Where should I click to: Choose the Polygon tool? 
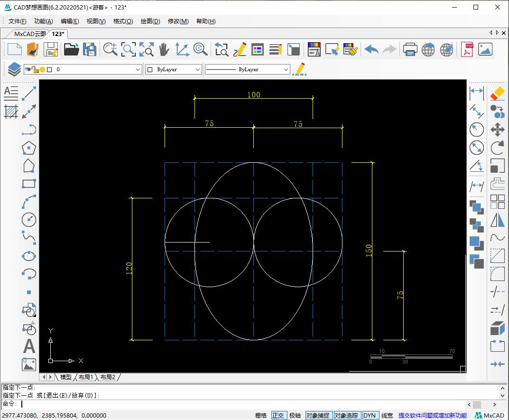29,148
